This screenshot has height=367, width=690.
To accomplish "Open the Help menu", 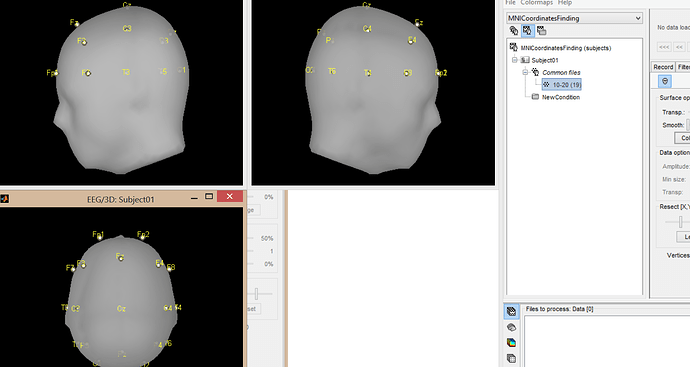I will coord(565,3).
